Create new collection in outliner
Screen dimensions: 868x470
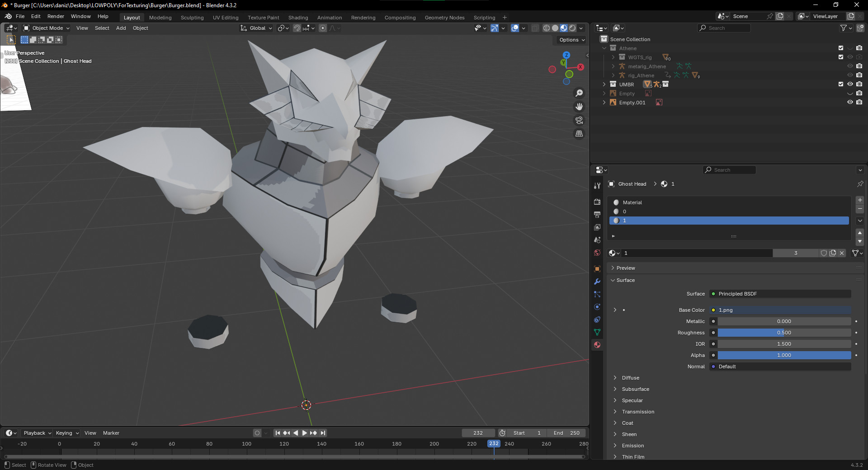(860, 28)
